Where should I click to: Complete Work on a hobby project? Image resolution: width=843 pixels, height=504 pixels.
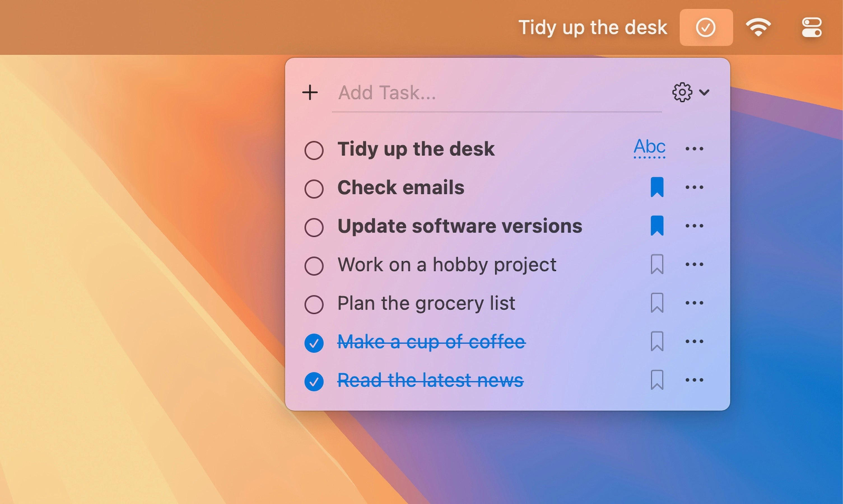click(x=314, y=266)
